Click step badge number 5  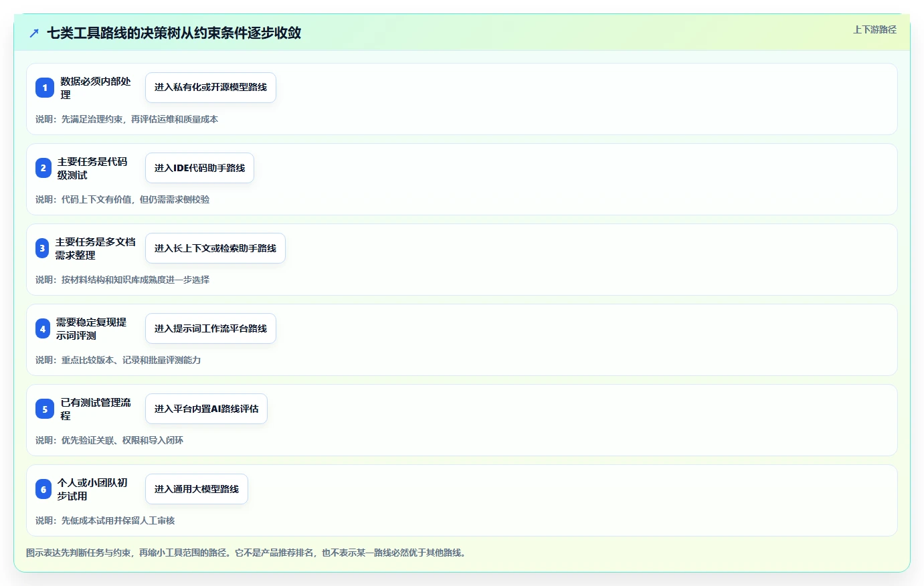[45, 409]
